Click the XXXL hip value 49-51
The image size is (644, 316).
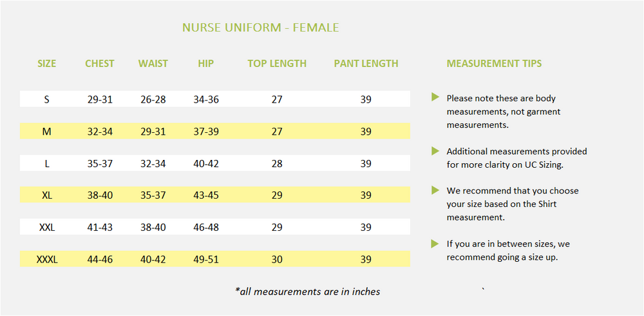pyautogui.click(x=206, y=260)
